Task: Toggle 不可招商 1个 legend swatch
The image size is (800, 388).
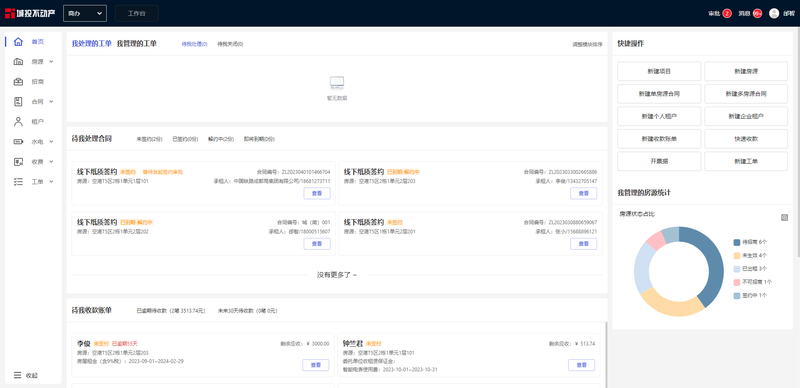Action: click(x=737, y=282)
